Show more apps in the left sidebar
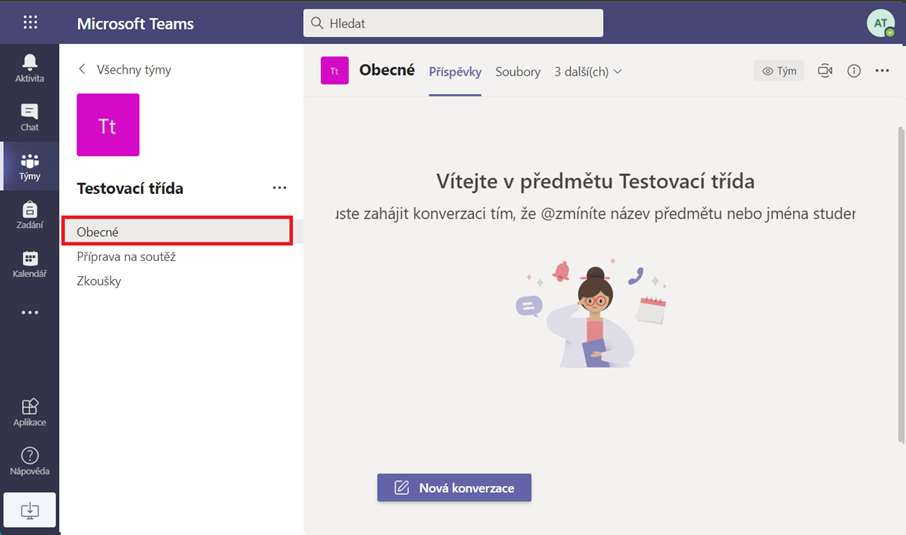Viewport: 906px width, 535px height. tap(29, 313)
